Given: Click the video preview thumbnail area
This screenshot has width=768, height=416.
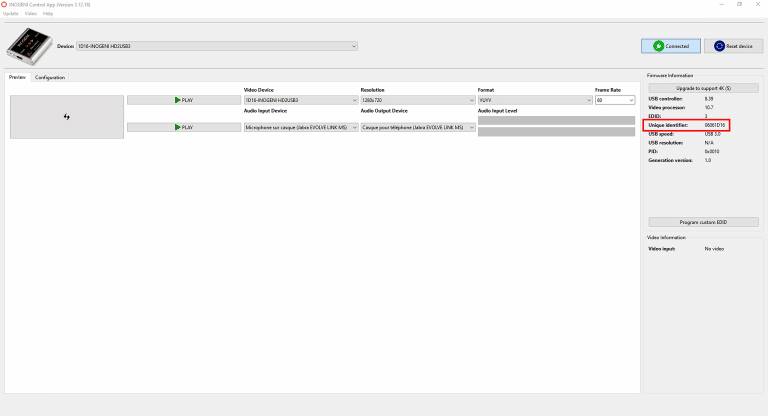Looking at the screenshot, I should point(67,117).
